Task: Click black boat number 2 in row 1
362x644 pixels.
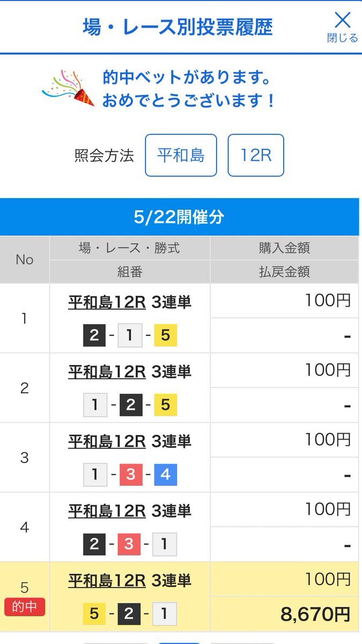Action: point(94,336)
